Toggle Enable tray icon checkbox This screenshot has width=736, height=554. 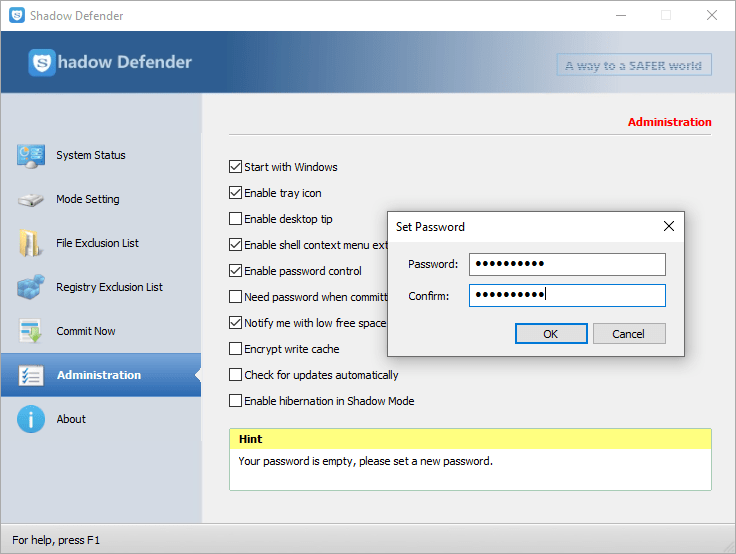235,192
